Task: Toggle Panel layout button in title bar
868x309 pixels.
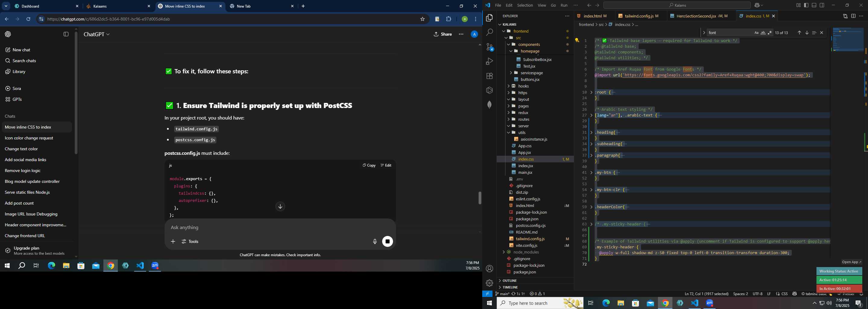Action: pos(814,5)
